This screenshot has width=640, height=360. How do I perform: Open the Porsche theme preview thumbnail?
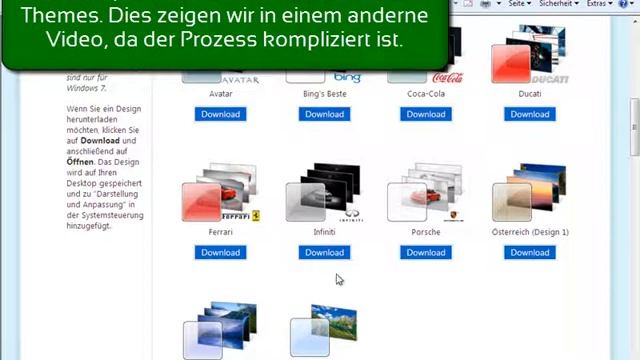pyautogui.click(x=426, y=192)
